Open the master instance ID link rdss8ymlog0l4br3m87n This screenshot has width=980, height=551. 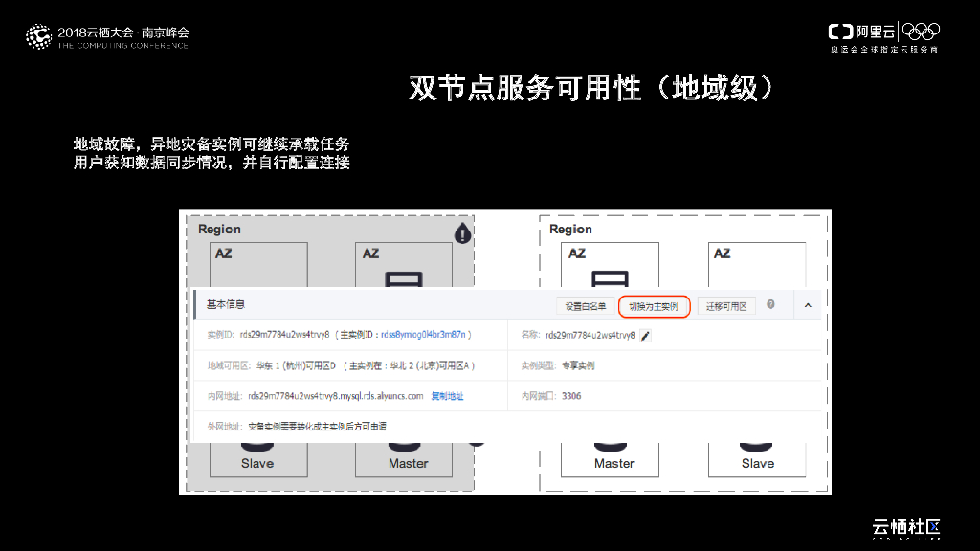pyautogui.click(x=423, y=335)
